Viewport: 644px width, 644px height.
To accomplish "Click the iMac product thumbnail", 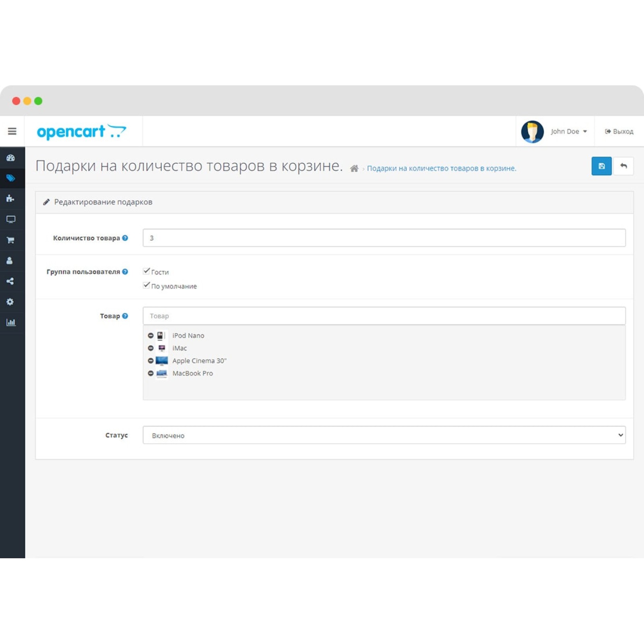I will pos(161,348).
